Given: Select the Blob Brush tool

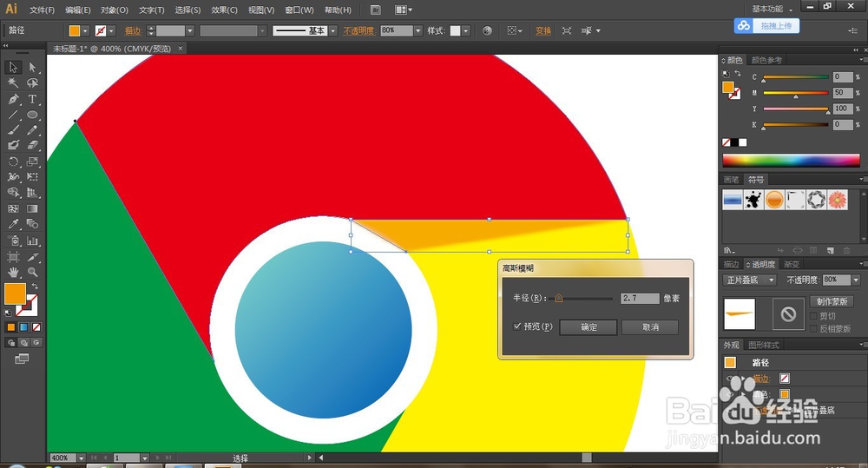Looking at the screenshot, I should coord(13,144).
